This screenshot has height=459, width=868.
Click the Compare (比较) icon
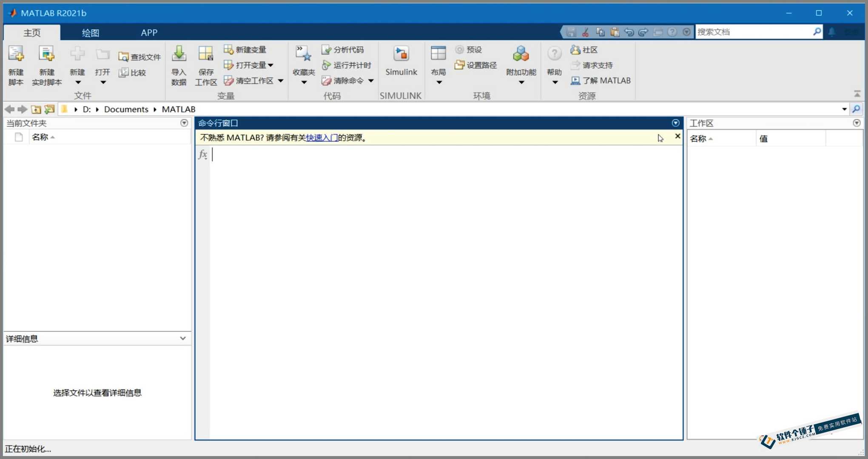[123, 73]
